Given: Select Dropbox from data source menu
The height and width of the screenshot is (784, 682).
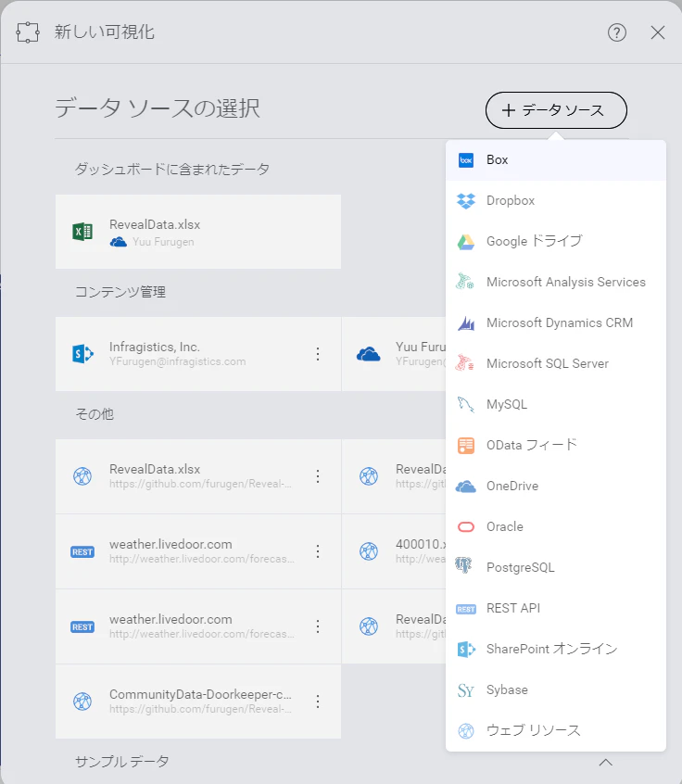Looking at the screenshot, I should [x=555, y=200].
